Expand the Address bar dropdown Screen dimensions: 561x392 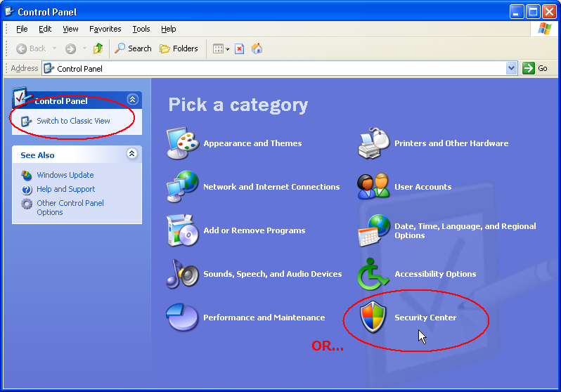[512, 68]
